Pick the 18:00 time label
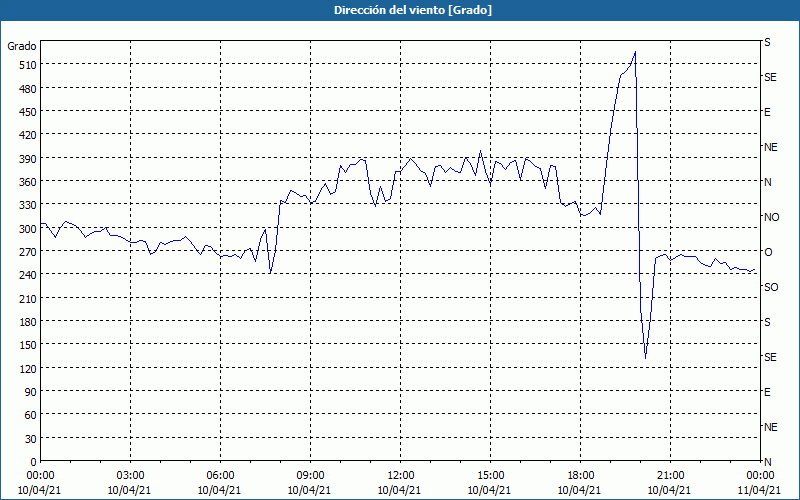Screen dimensions: 800x500 (581, 476)
